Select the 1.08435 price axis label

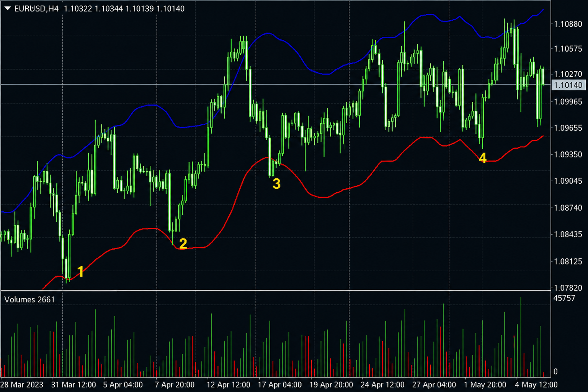point(568,234)
